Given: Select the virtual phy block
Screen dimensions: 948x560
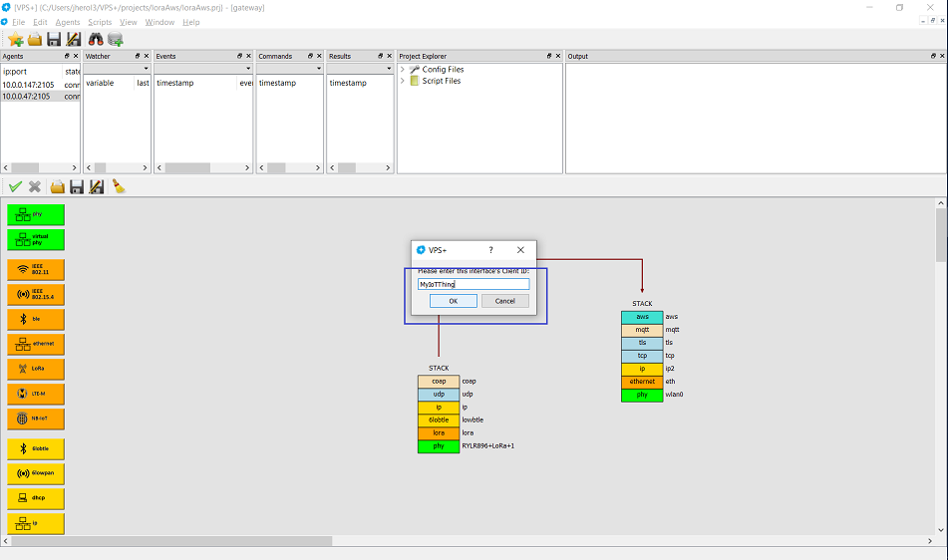Looking at the screenshot, I should (36, 239).
